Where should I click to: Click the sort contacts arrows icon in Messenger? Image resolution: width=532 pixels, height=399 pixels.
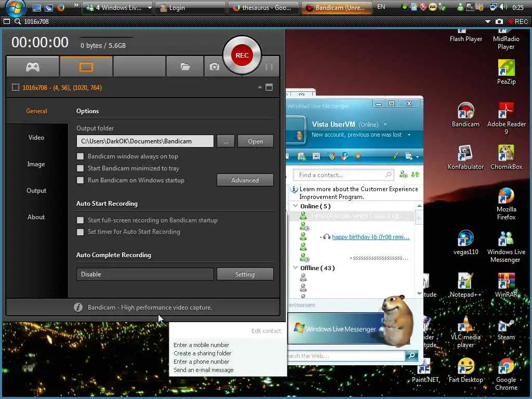415,175
